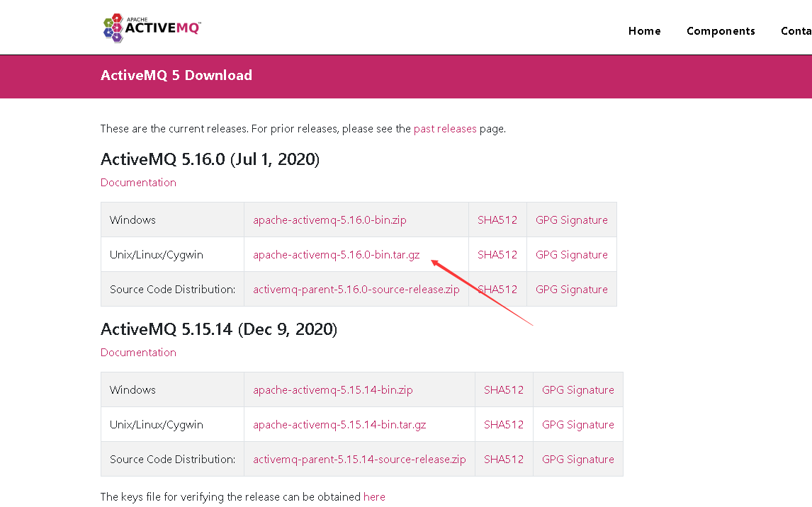Open the Home menu item
Image resolution: width=812 pixels, height=507 pixels.
(644, 31)
